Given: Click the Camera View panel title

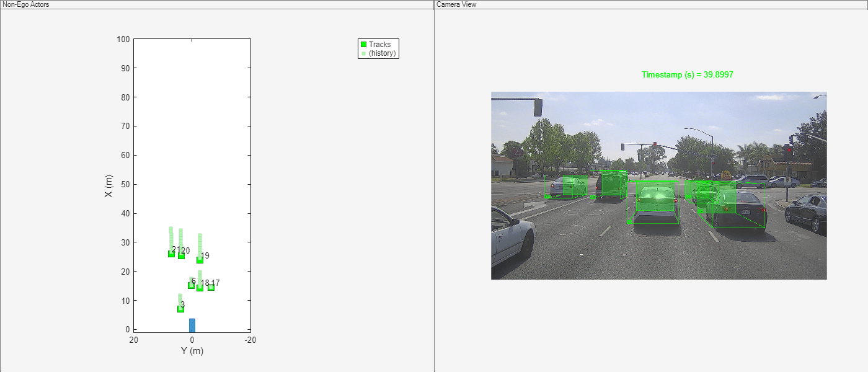Looking at the screenshot, I should tap(456, 4).
